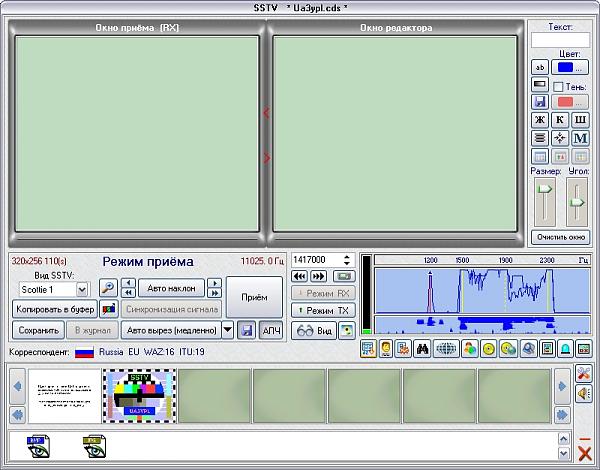Apply italic К text formatting
This screenshot has width=600, height=470.
(560, 119)
